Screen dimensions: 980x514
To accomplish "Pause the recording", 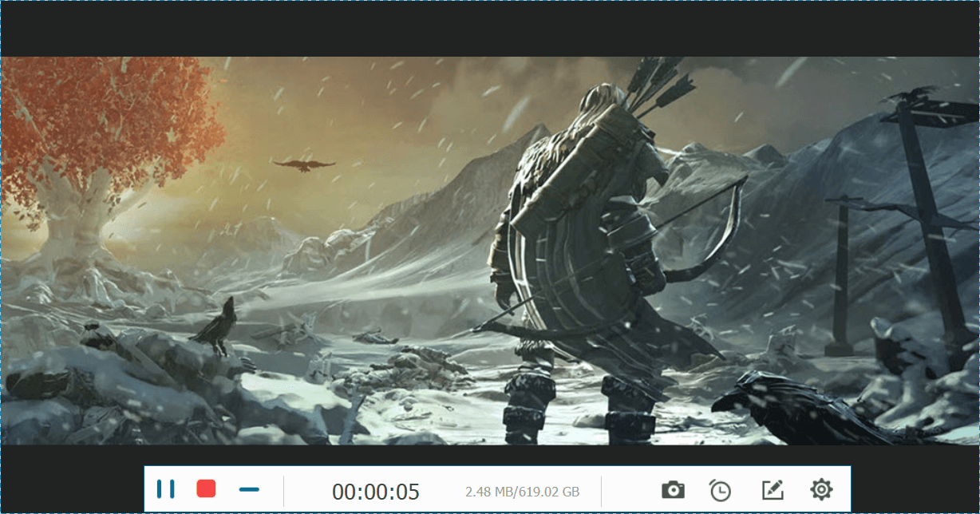I will click(166, 489).
